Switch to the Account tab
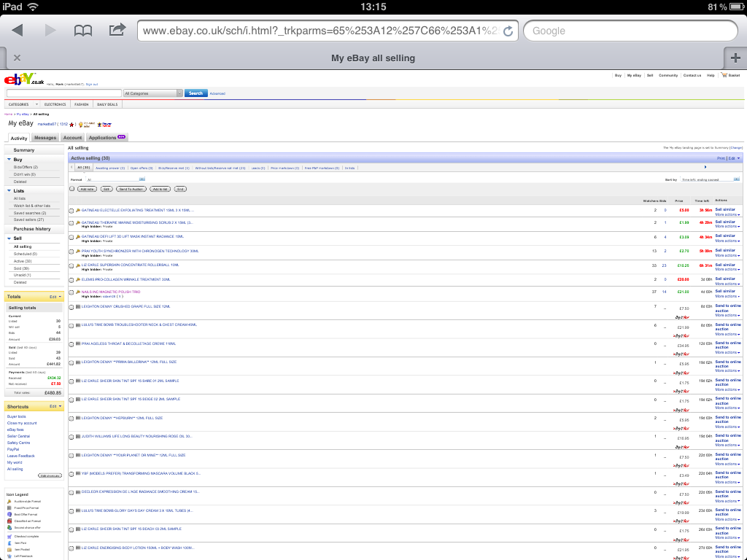 (x=72, y=138)
